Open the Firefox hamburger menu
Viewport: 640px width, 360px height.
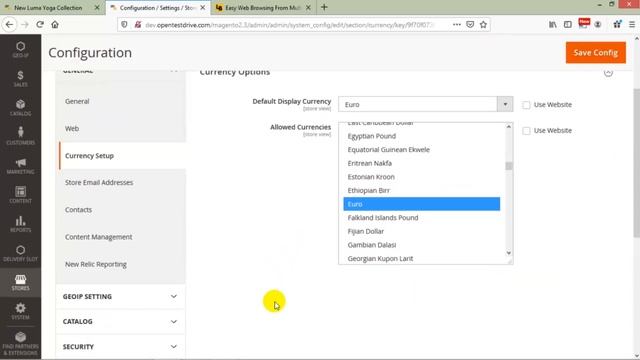coord(632,24)
